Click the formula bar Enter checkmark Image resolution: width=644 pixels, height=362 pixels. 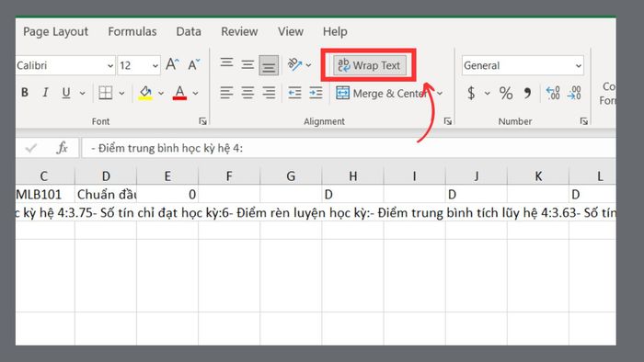tap(30, 148)
